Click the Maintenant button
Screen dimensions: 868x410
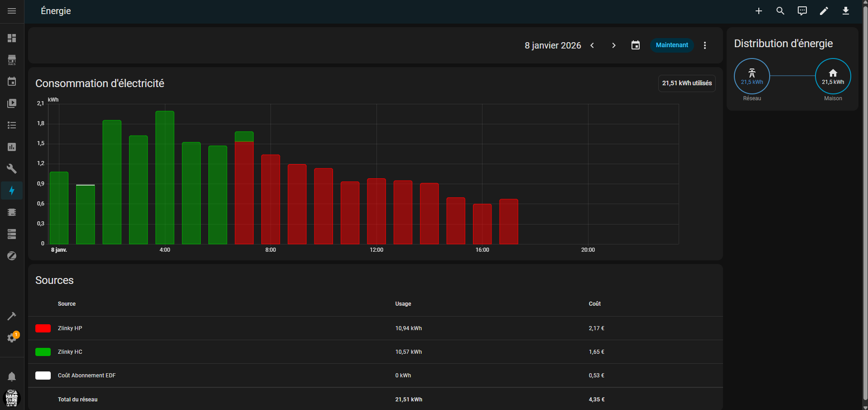click(671, 45)
